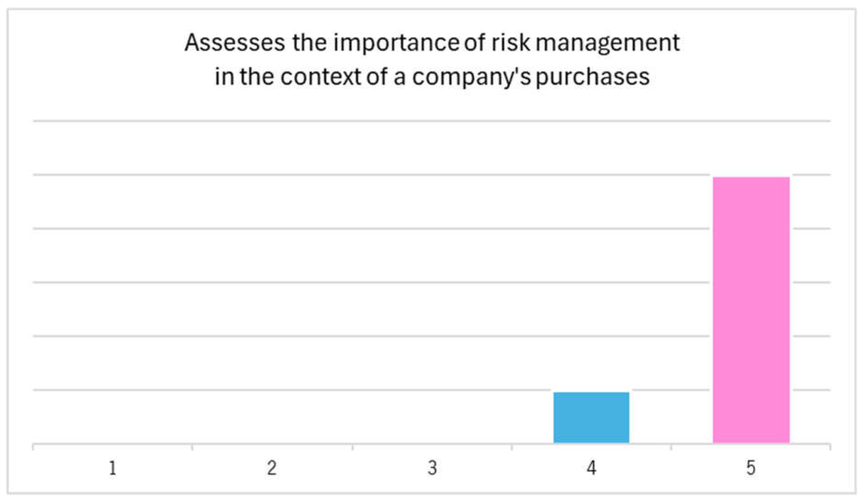Click the empty plot area above category 3
Image resolution: width=864 pixels, height=504 pixels.
coord(432,309)
